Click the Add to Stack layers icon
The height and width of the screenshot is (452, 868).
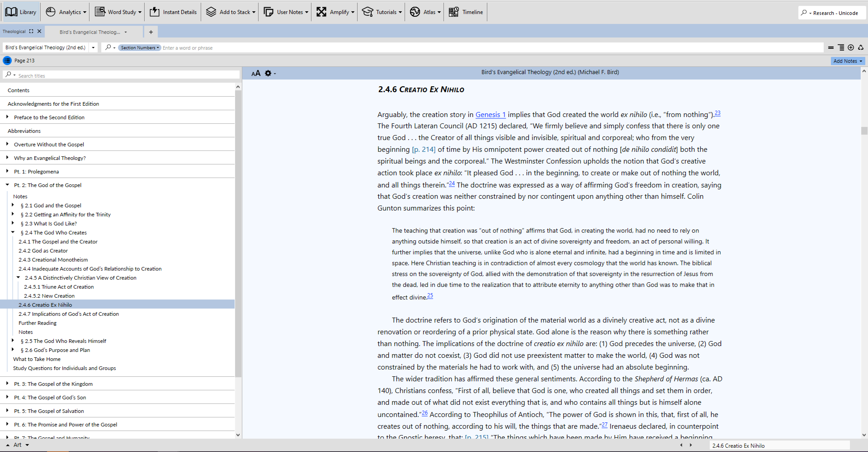tap(211, 12)
